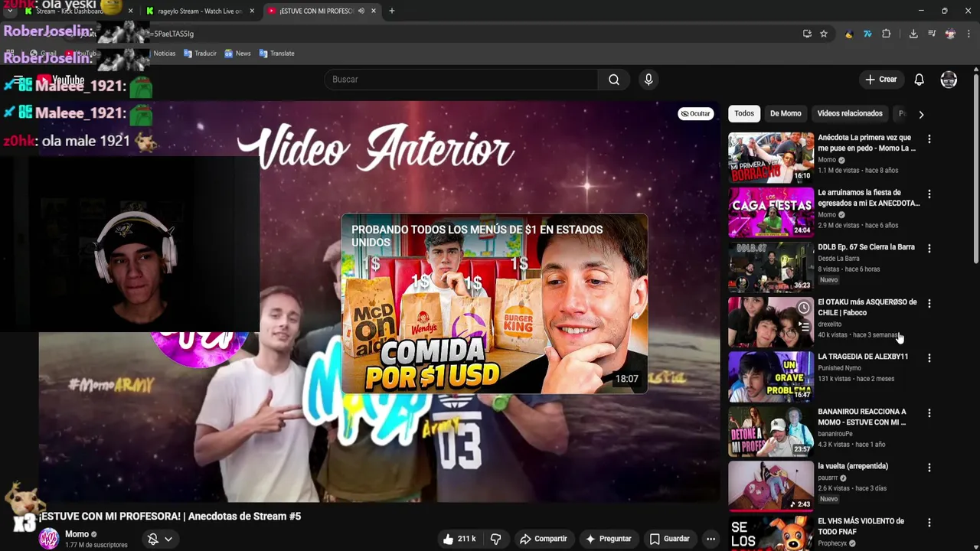This screenshot has width=980, height=551.
Task: Open options for 'DDLB Ep. 67' video
Action: coord(929,249)
